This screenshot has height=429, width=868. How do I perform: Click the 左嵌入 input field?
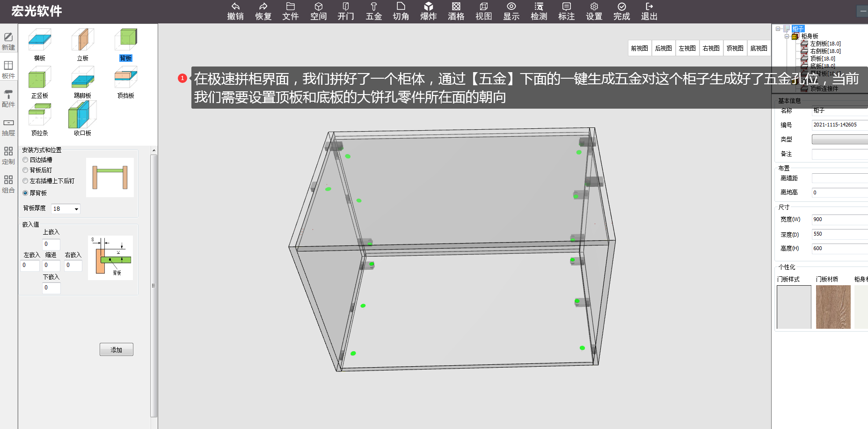coord(30,266)
